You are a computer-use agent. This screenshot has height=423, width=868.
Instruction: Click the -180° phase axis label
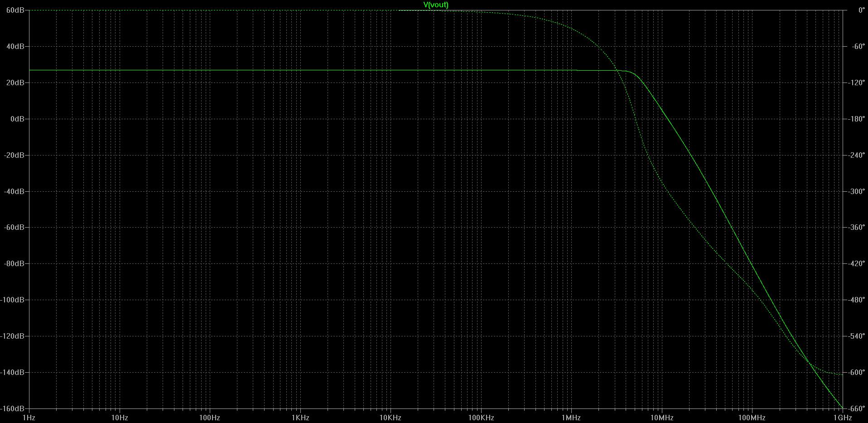[x=856, y=119]
